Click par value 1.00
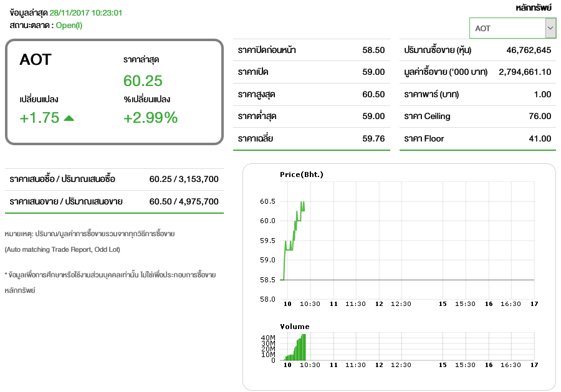The height and width of the screenshot is (392, 561). tap(542, 94)
